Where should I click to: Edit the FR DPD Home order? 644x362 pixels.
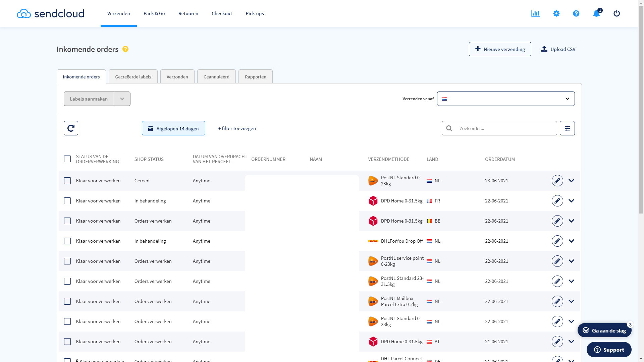[557, 201]
